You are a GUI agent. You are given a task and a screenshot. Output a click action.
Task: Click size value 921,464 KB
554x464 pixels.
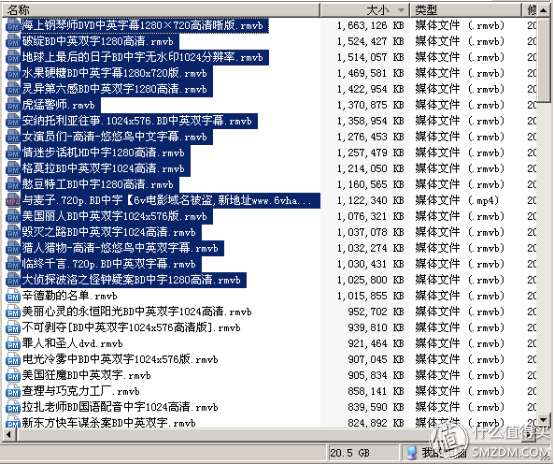tap(376, 344)
